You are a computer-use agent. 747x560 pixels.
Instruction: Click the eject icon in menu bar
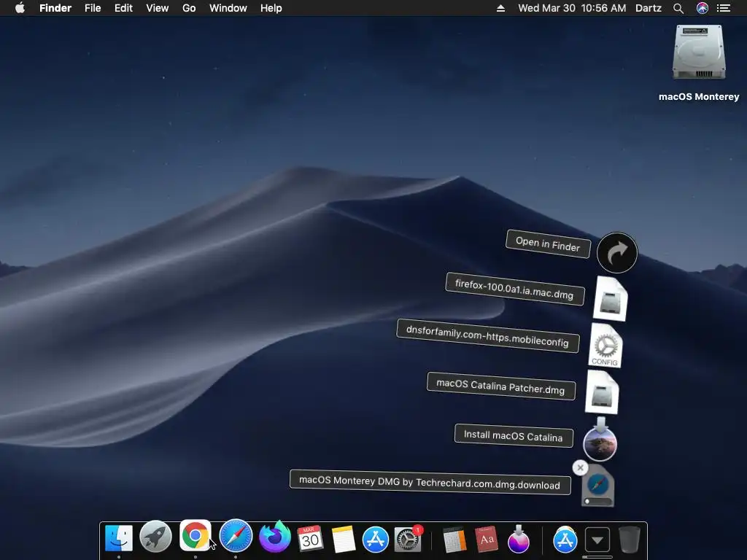pos(500,8)
